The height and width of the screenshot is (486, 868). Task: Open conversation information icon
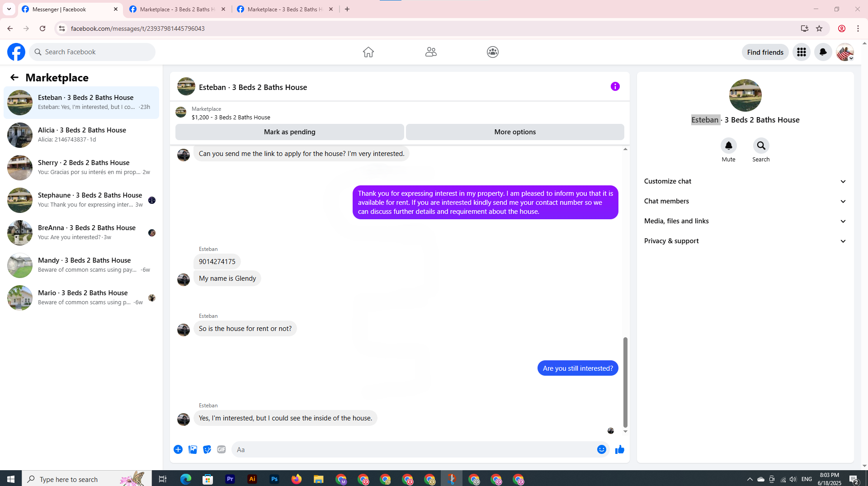click(615, 86)
